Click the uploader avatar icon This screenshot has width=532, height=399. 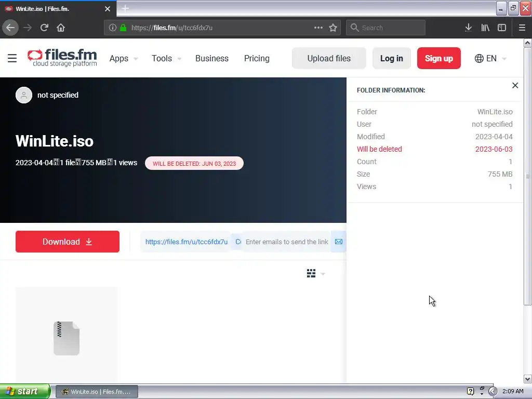[x=24, y=95]
